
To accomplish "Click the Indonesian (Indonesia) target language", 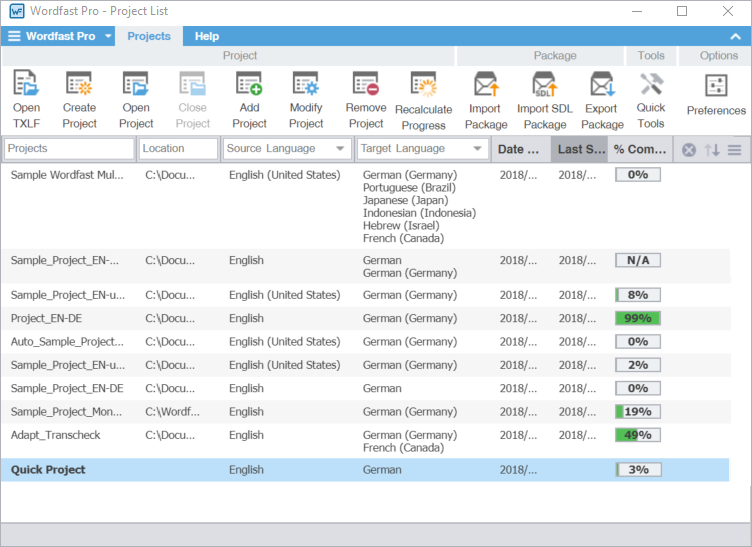I will pyautogui.click(x=419, y=213).
